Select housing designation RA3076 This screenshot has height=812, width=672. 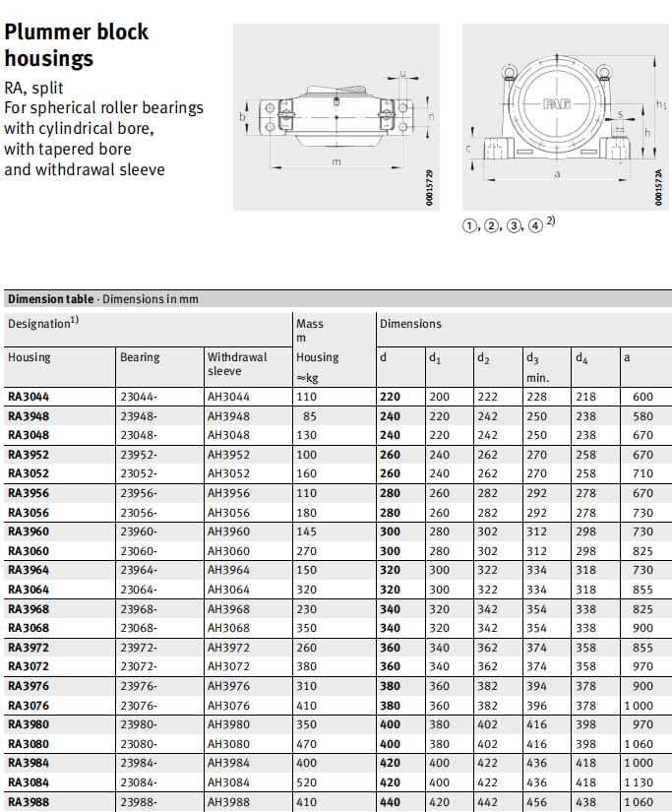[29, 706]
